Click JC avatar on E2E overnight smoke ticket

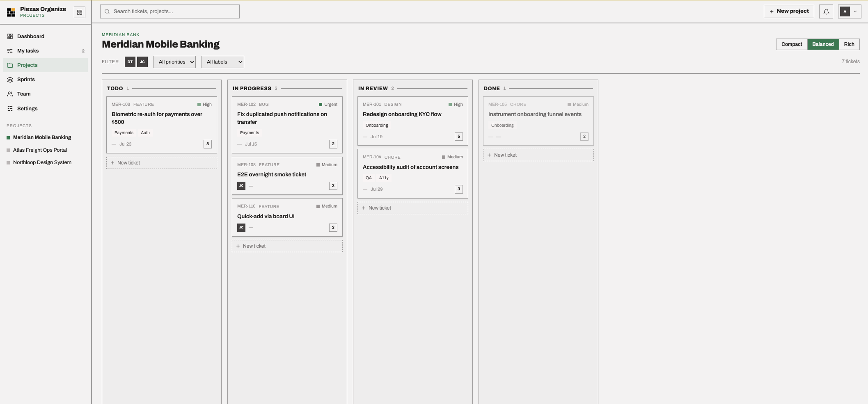[241, 186]
